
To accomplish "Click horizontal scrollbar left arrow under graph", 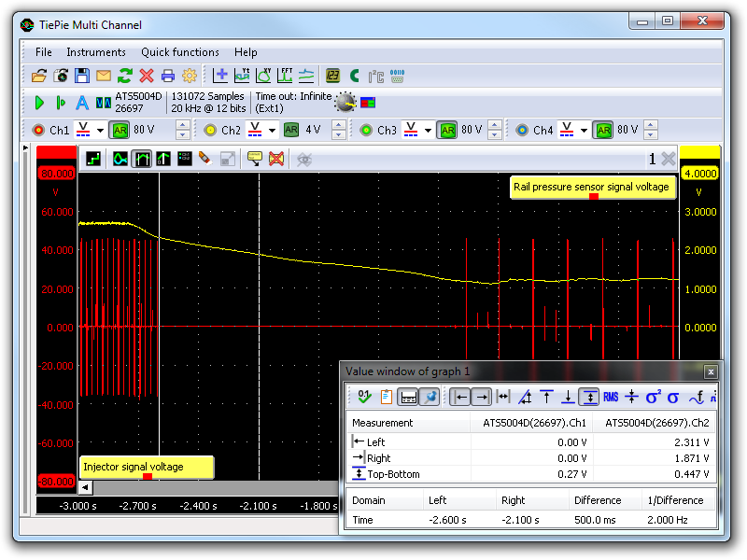I will (85, 487).
